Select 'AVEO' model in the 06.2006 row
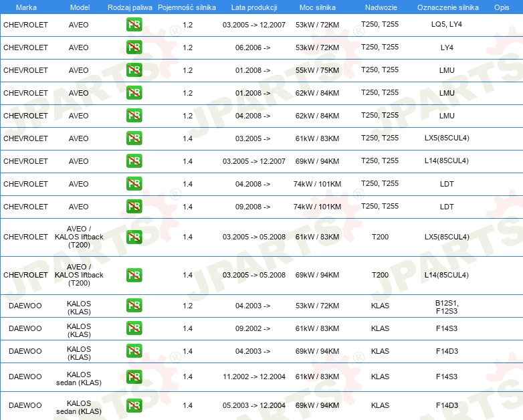Screen dimensions: 523x420 click(79, 47)
